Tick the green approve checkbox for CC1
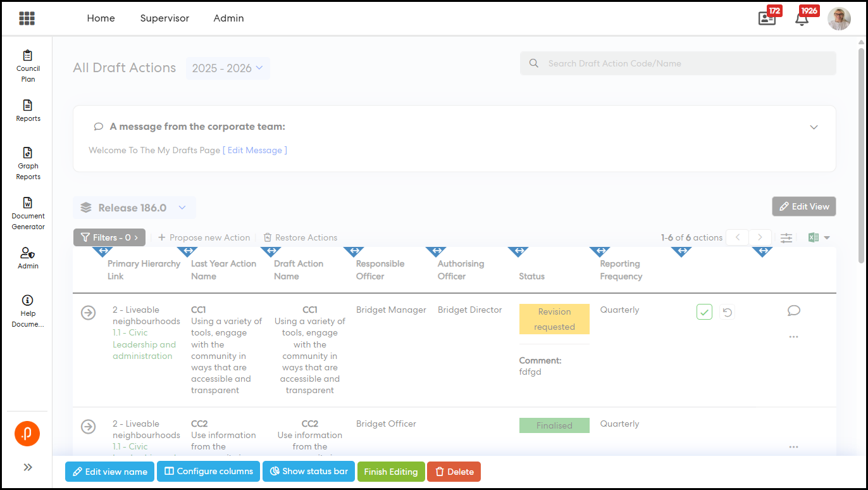 704,312
